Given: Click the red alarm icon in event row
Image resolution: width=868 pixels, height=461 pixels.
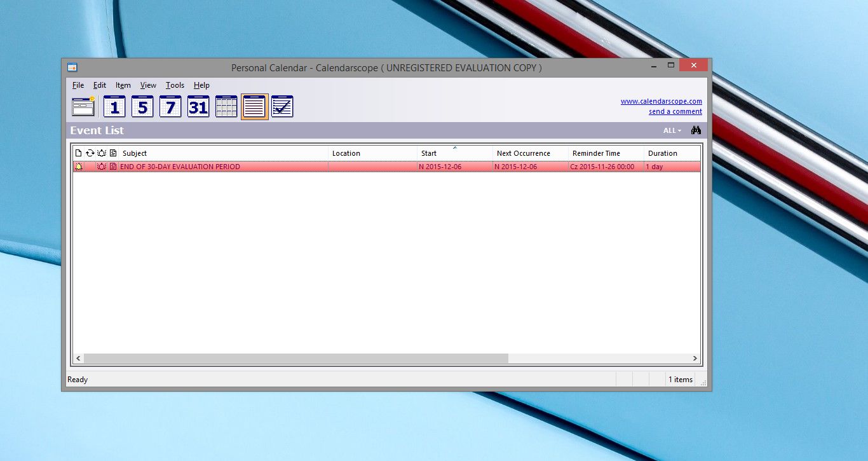Looking at the screenshot, I should pyautogui.click(x=102, y=167).
